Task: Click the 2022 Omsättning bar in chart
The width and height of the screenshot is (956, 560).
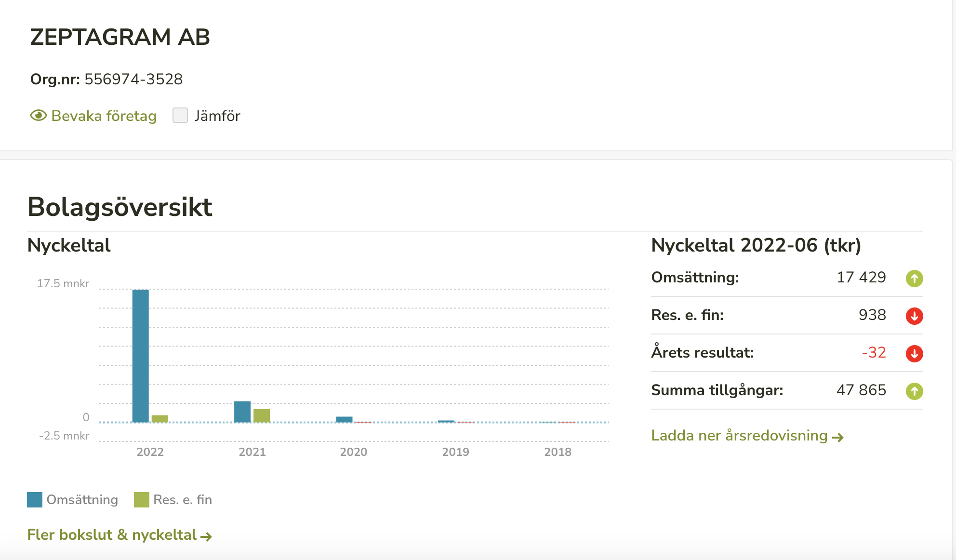Action: click(x=141, y=356)
